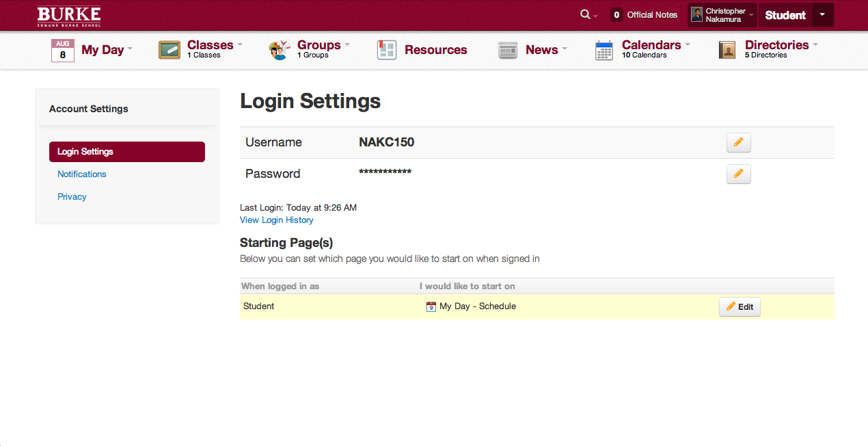Click the Classes chalkboard icon
Image resolution: width=868 pixels, height=446 pixels.
[169, 50]
